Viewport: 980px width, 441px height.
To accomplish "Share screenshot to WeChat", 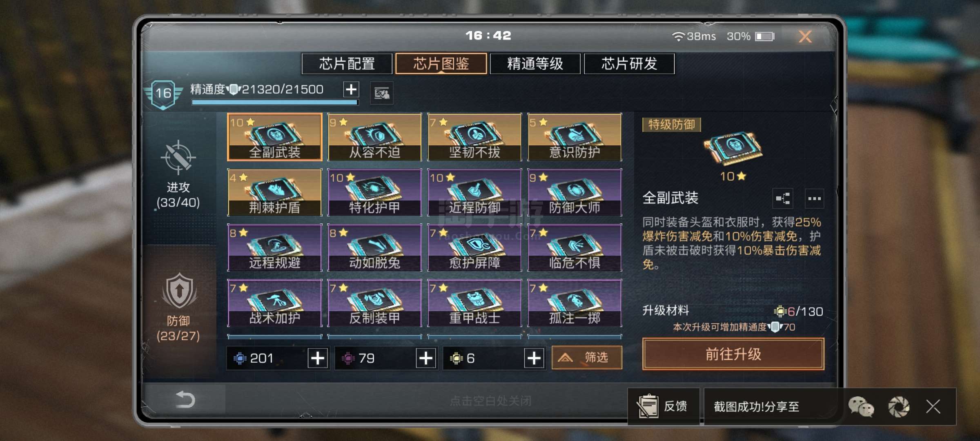I will click(861, 407).
